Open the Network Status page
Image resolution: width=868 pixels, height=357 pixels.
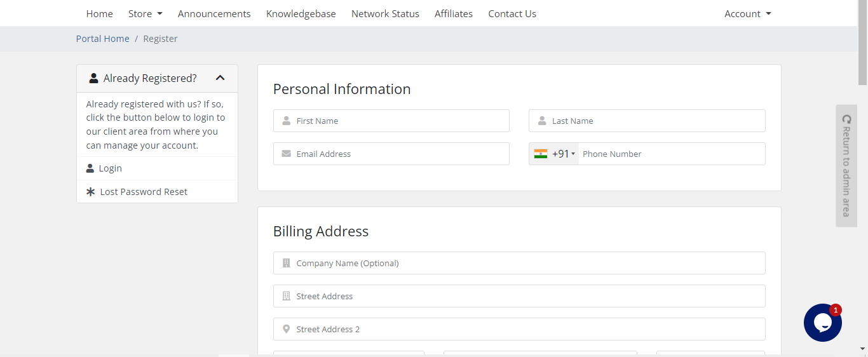[385, 13]
